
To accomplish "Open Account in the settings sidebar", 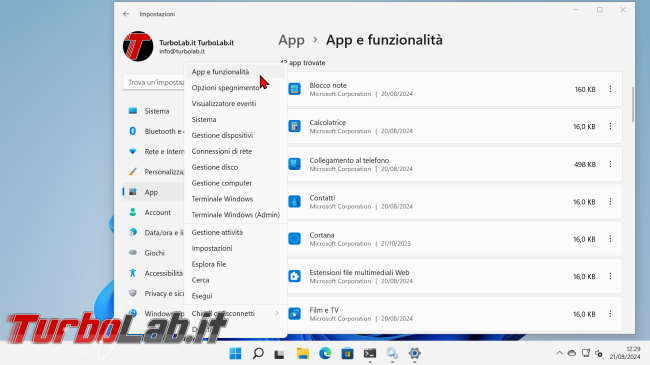I will 153,212.
